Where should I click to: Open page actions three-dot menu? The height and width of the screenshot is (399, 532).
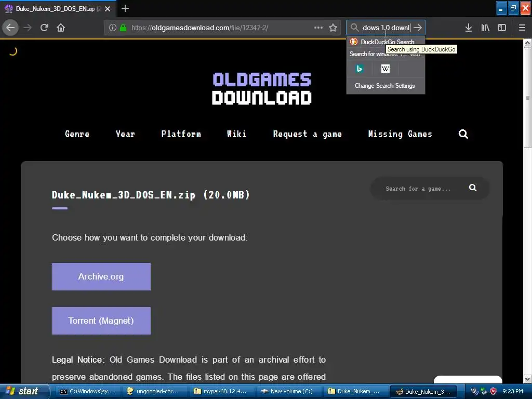click(x=318, y=28)
